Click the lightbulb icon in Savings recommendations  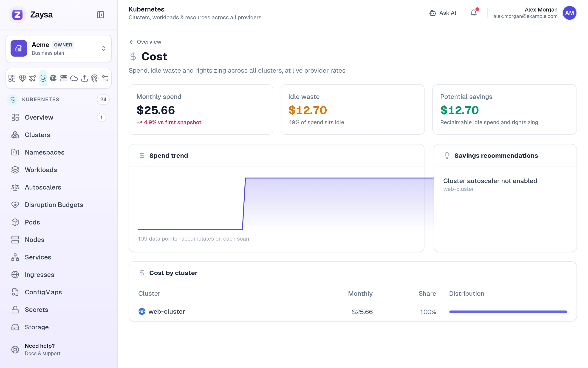tap(447, 155)
